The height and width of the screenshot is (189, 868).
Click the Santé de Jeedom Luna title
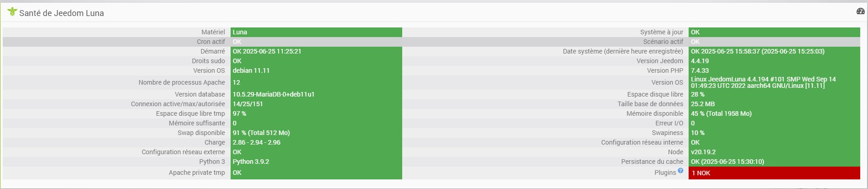point(61,13)
